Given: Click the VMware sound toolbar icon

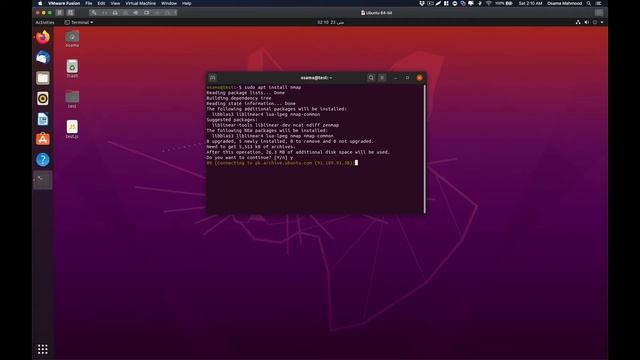Looking at the screenshot, I should [x=136, y=13].
